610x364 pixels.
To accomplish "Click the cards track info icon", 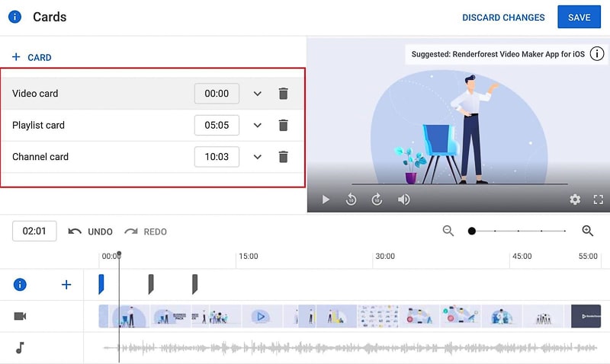I will (20, 284).
